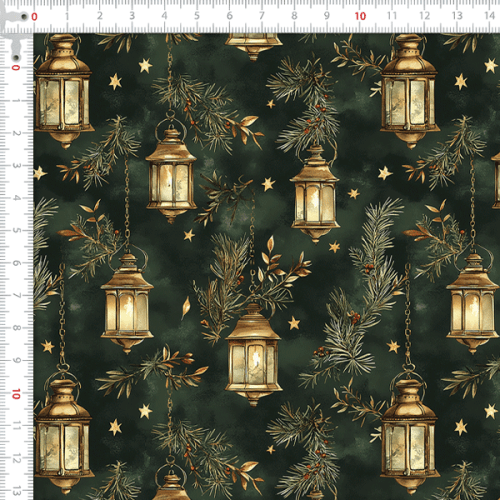Click the lantern hanging below top ruler mark 9
This screenshot has width=500, height=500.
pyautogui.click(x=315, y=195)
